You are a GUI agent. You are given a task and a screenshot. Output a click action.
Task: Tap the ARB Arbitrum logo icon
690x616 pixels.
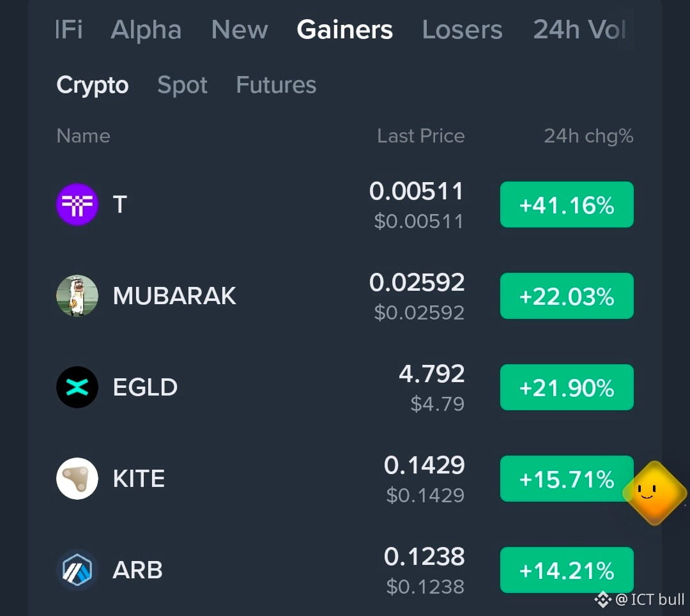tap(77, 570)
